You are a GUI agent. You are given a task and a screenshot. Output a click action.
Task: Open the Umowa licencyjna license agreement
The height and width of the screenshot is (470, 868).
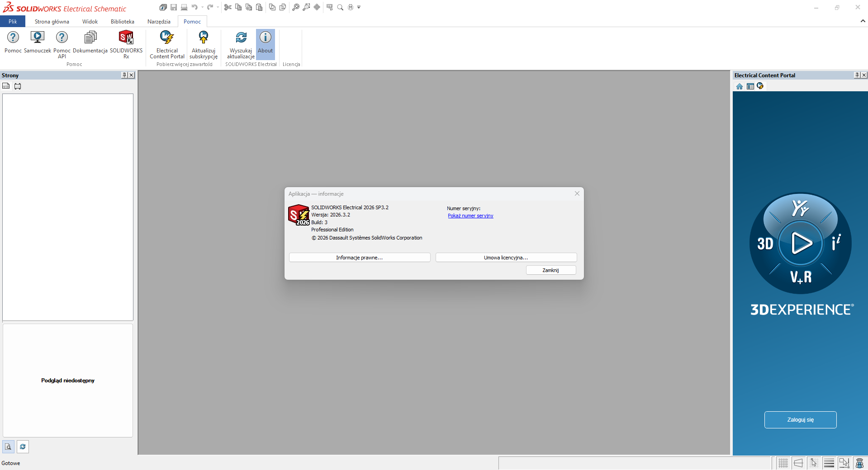pos(506,258)
